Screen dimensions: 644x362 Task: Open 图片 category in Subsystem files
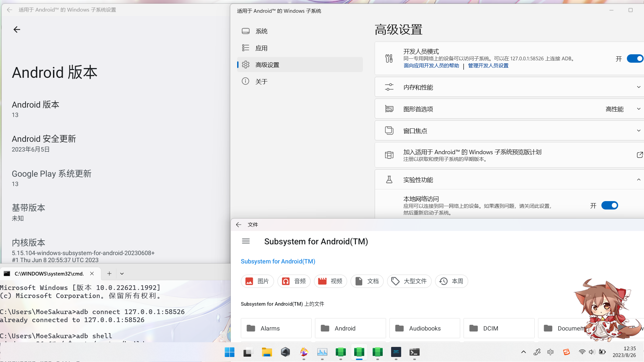257,281
